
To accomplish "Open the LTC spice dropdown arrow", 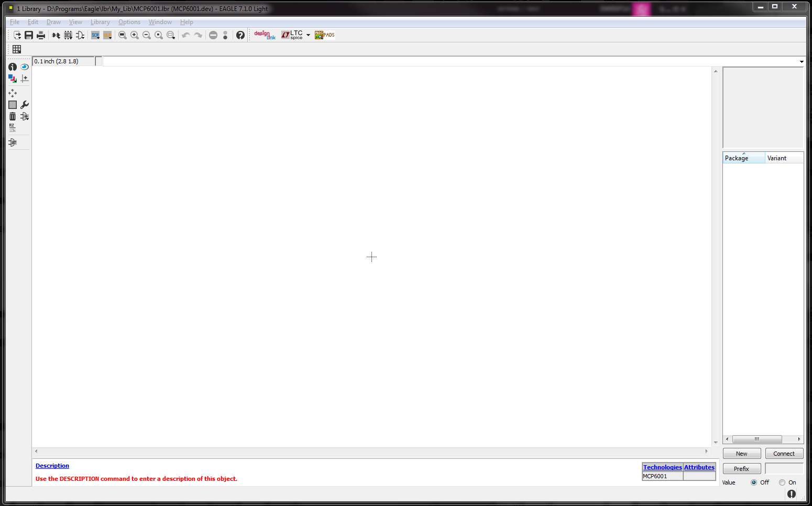I will pos(308,35).
